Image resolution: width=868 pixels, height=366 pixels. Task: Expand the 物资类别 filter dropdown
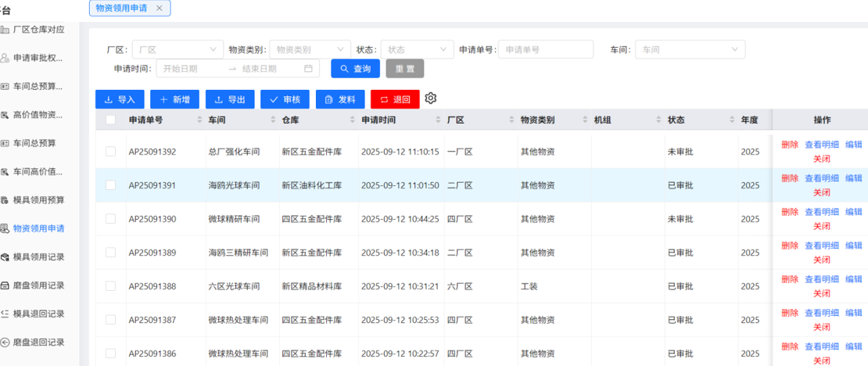310,49
